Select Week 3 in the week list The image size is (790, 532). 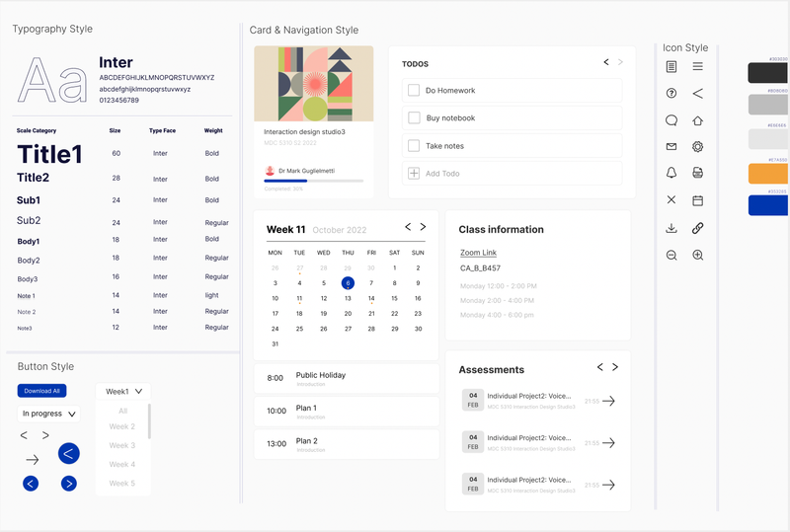pos(121,445)
